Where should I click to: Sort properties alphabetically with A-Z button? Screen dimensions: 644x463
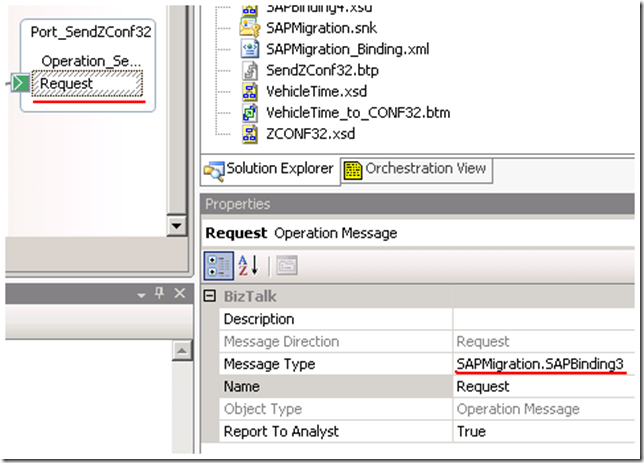pyautogui.click(x=248, y=266)
